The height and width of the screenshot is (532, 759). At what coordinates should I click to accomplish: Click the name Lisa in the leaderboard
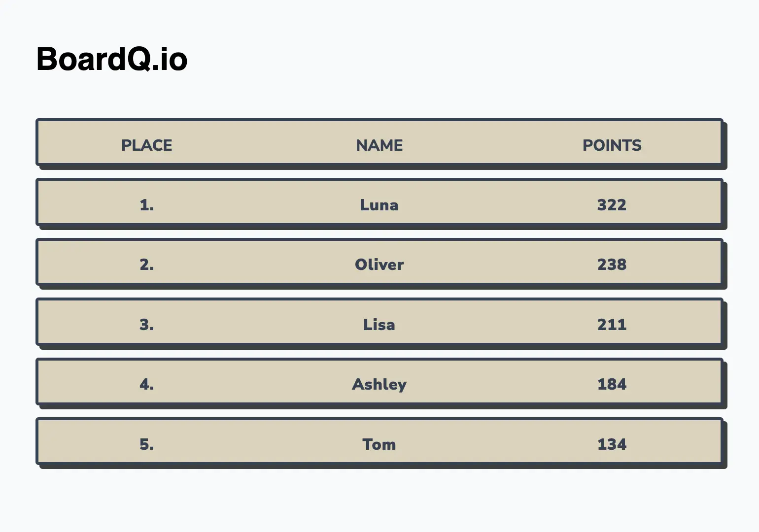click(x=379, y=325)
